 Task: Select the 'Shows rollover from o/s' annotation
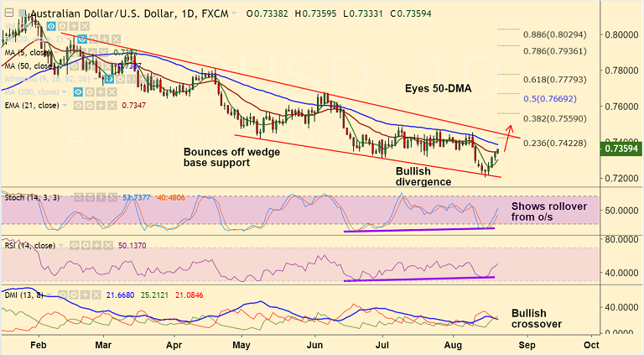[x=549, y=211]
